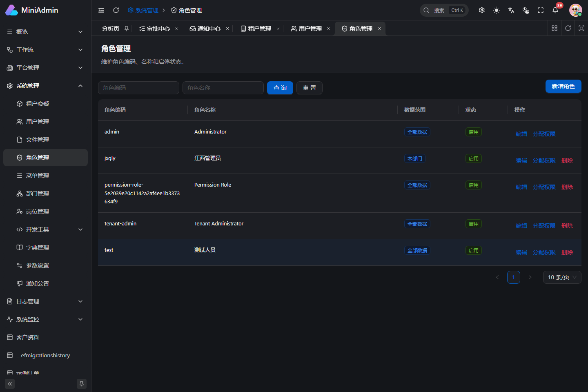The image size is (588, 392).
Task: Expand the 工作流 sidebar menu
Action: click(x=45, y=50)
